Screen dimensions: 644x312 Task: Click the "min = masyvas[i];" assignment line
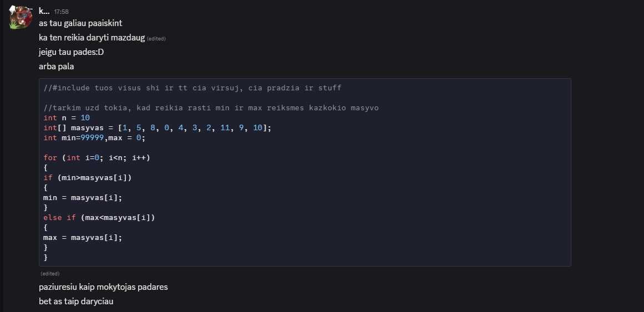click(82, 197)
